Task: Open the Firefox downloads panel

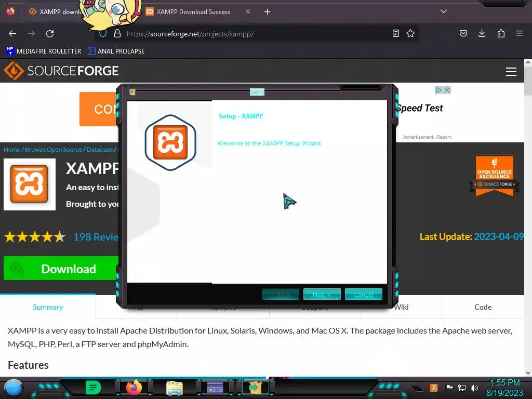Action: (x=482, y=33)
